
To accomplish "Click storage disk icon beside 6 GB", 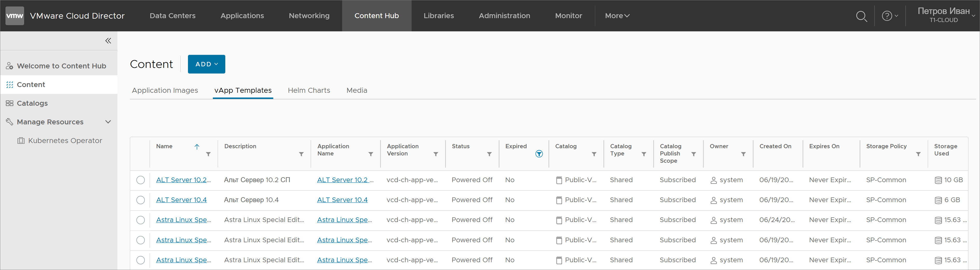I will click(938, 200).
